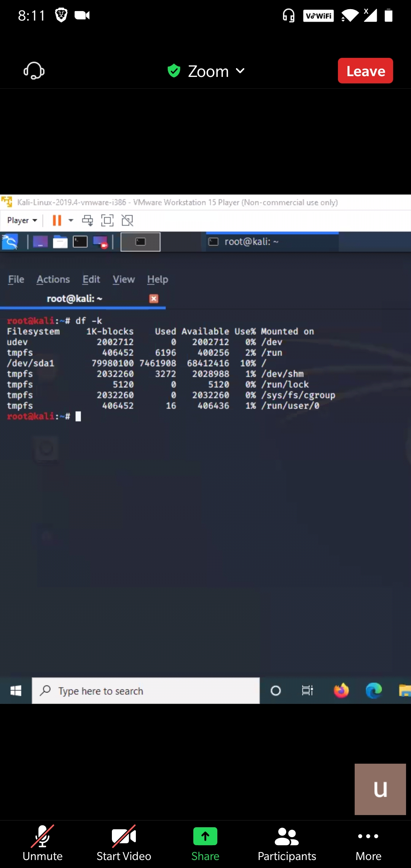Screen dimensions: 411x868
Task: Close the root@kali terminal tab
Action: pos(154,299)
